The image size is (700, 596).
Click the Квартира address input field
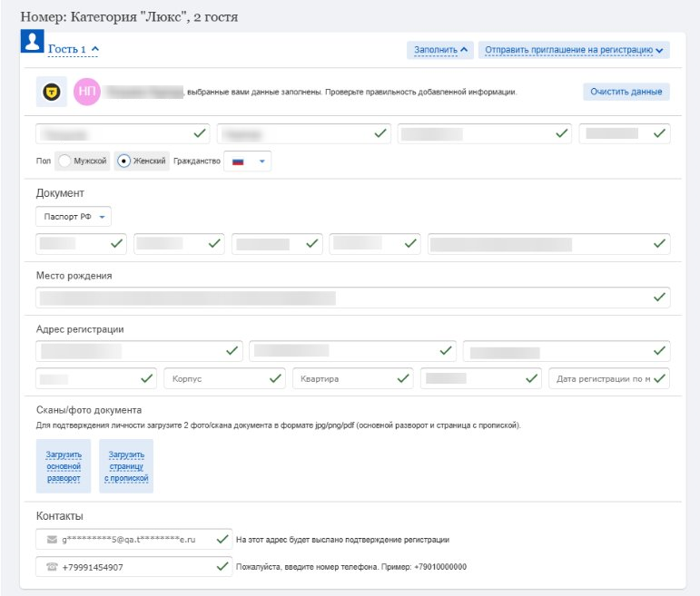tap(345, 378)
